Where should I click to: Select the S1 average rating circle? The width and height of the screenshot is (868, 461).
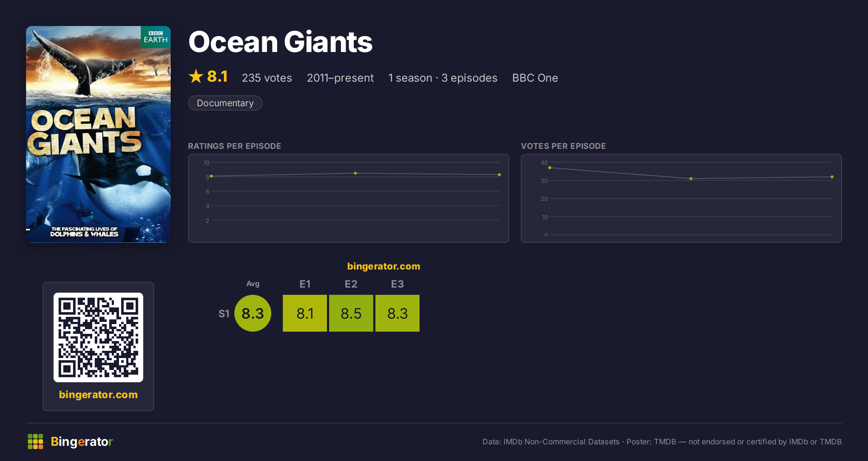pos(253,313)
